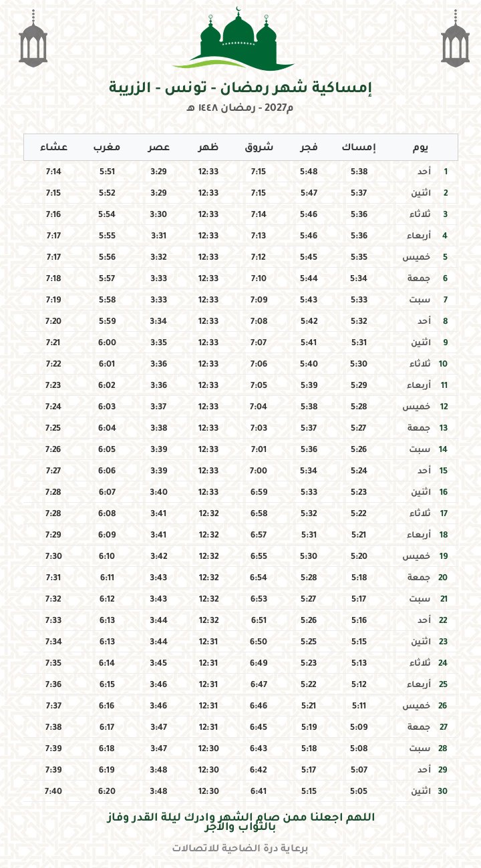Select the شروق column header
Screen dimensions: 481x868
coord(258,147)
